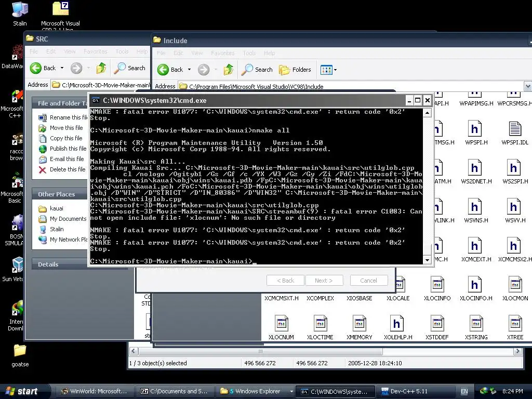Viewport: 532px width, 399px height.
Task: Select the XLOCNUM file
Action: (281, 328)
